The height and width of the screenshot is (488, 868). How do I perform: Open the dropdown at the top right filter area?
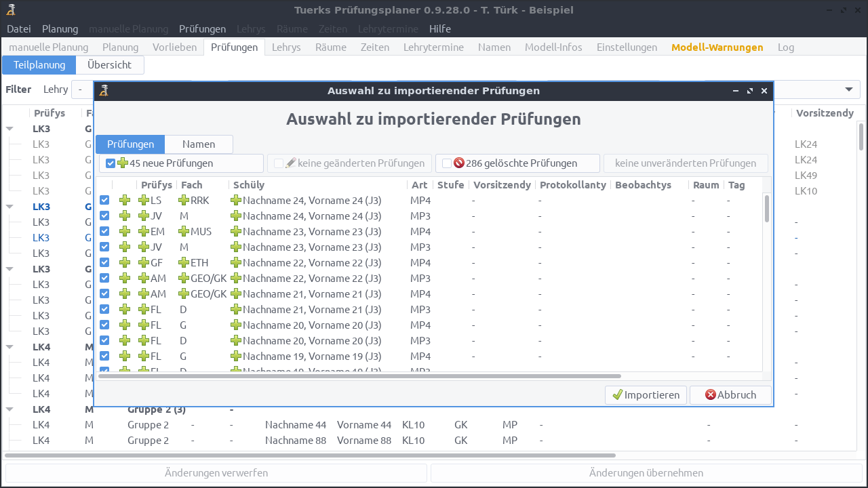click(x=848, y=89)
